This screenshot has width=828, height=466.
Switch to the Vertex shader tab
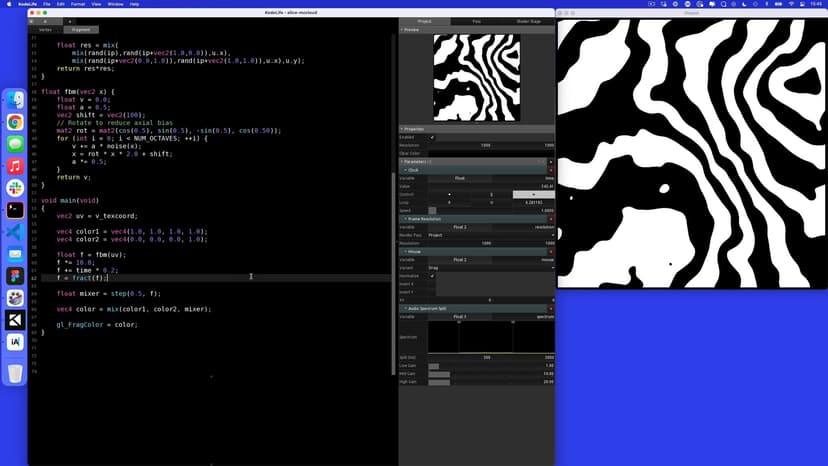(46, 30)
